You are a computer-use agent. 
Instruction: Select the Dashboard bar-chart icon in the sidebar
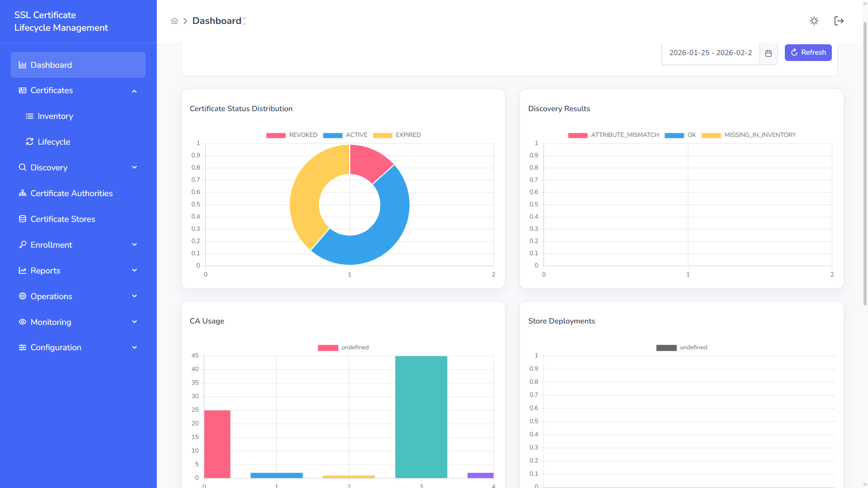tap(22, 65)
